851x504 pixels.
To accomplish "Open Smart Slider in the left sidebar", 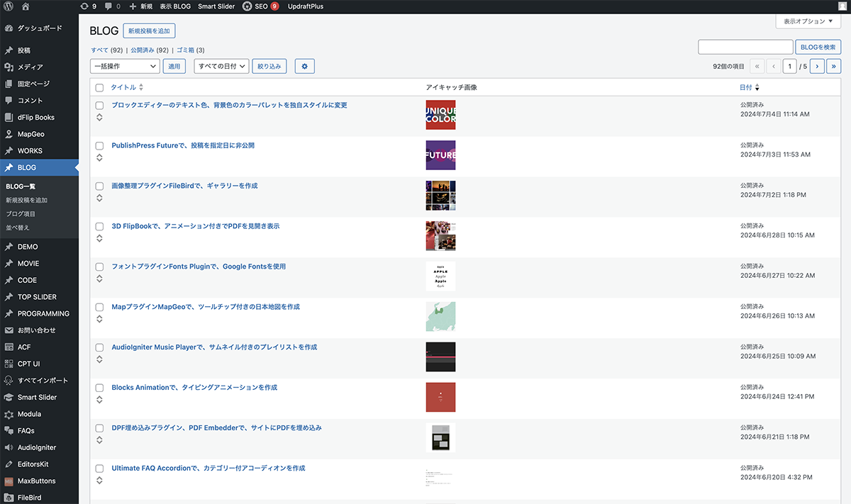I will (37, 398).
